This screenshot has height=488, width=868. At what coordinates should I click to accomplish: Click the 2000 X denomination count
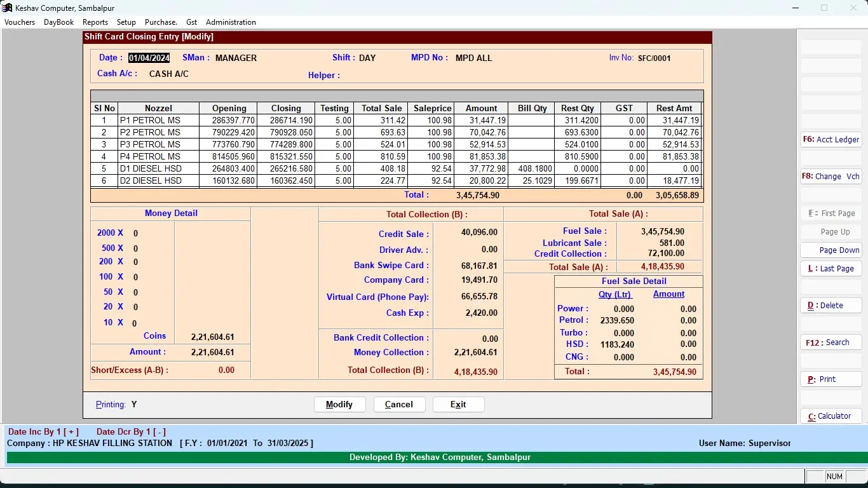(135, 233)
